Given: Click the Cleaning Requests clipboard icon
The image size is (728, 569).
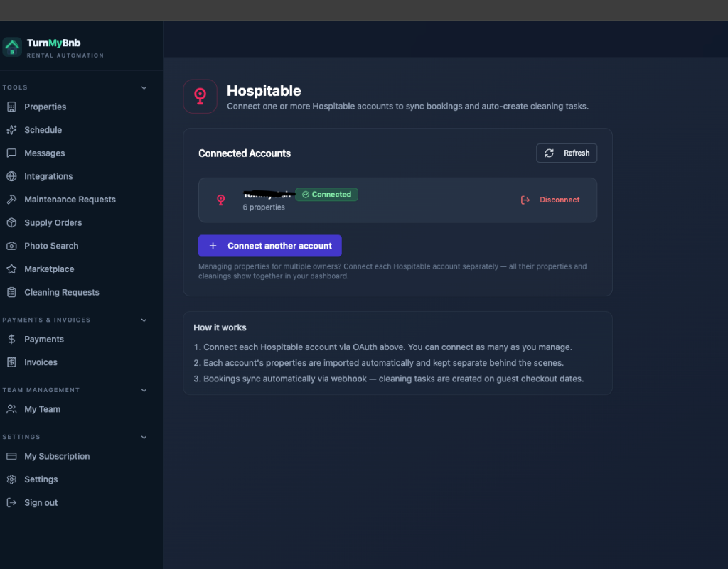Looking at the screenshot, I should [11, 292].
